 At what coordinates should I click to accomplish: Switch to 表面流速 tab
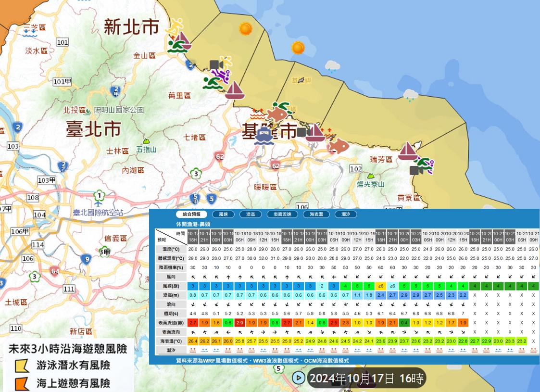tap(282, 215)
